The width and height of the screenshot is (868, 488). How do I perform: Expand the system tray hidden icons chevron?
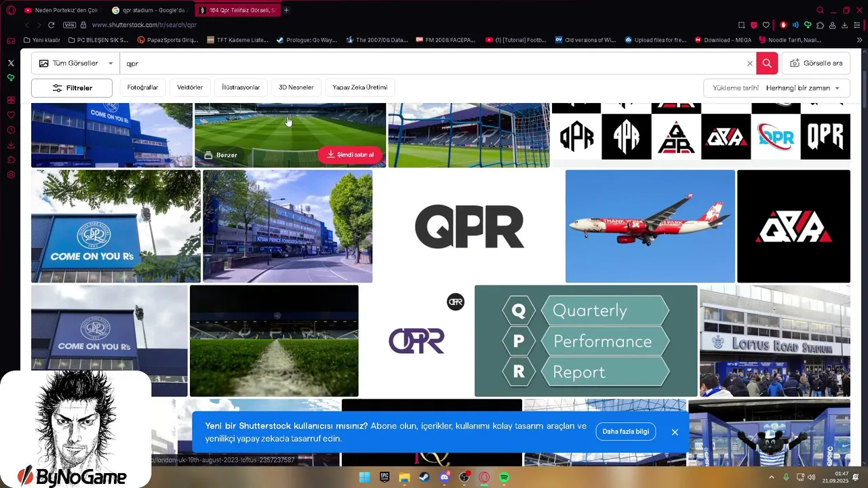click(772, 477)
